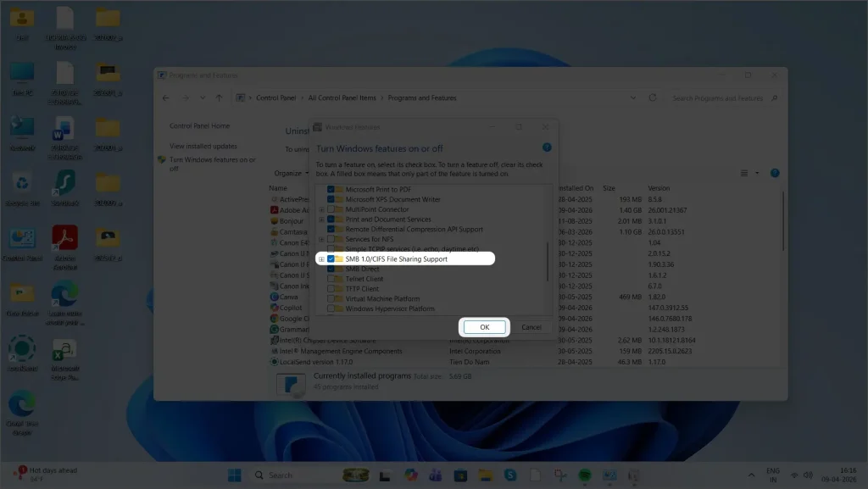The height and width of the screenshot is (489, 868).
Task: Open Skype from the taskbar
Action: (x=509, y=475)
